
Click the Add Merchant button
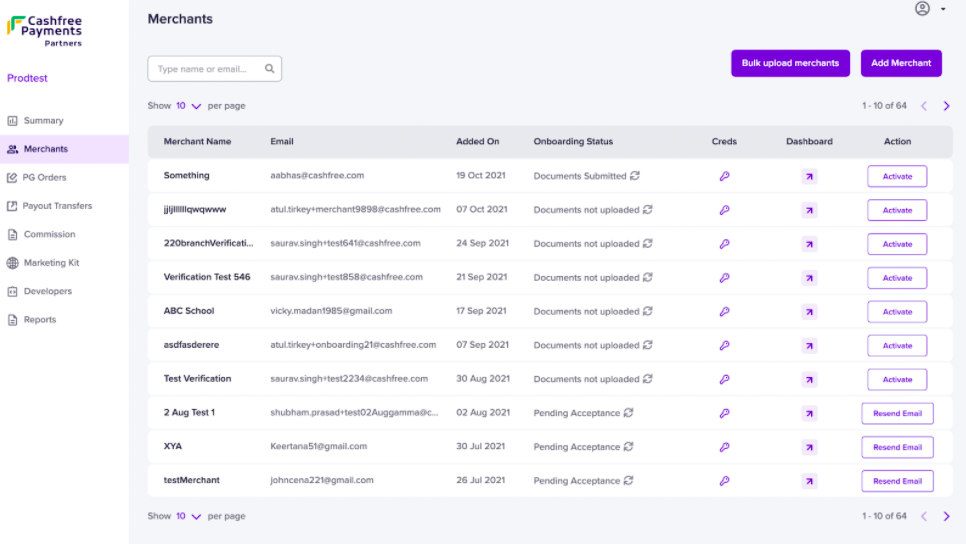pyautogui.click(x=900, y=63)
